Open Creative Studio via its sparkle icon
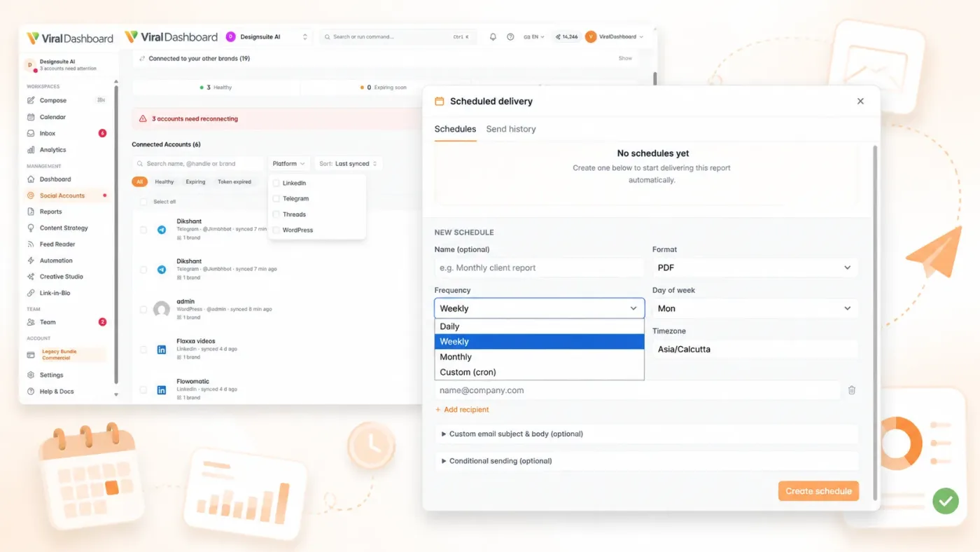 [31, 277]
